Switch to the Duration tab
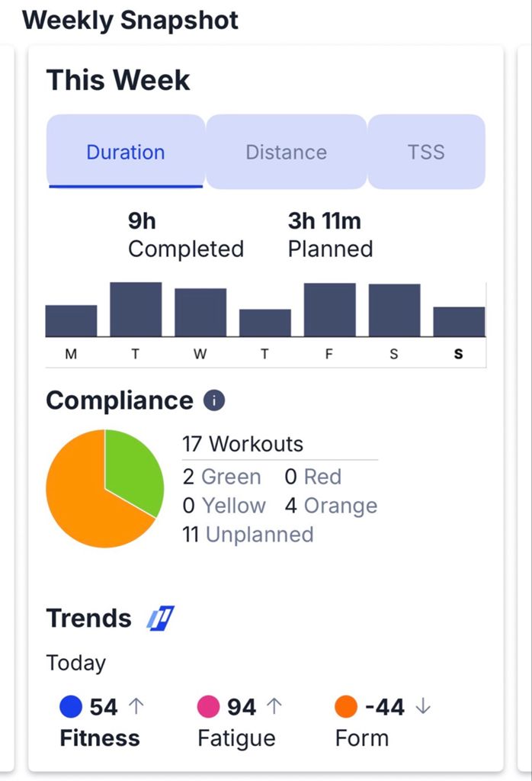Viewport: 532px width, 781px height. (126, 152)
